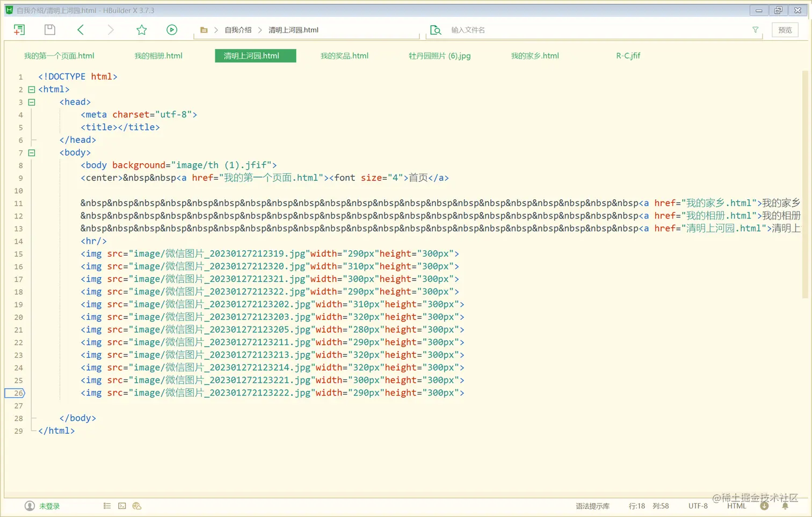This screenshot has height=517, width=812.
Task: Expand breadcrumb chevron before 清明上河园.html
Action: (x=260, y=30)
